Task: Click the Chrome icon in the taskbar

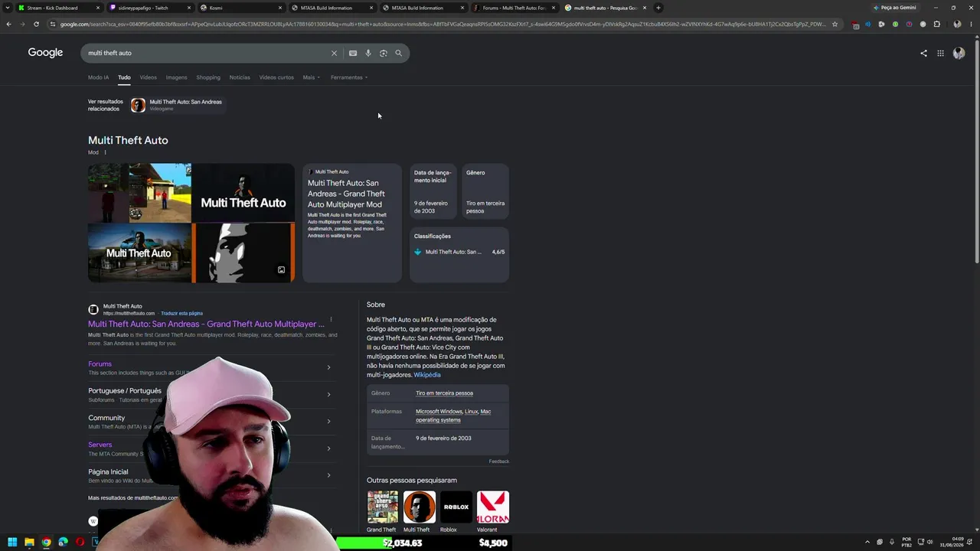Action: point(46,543)
